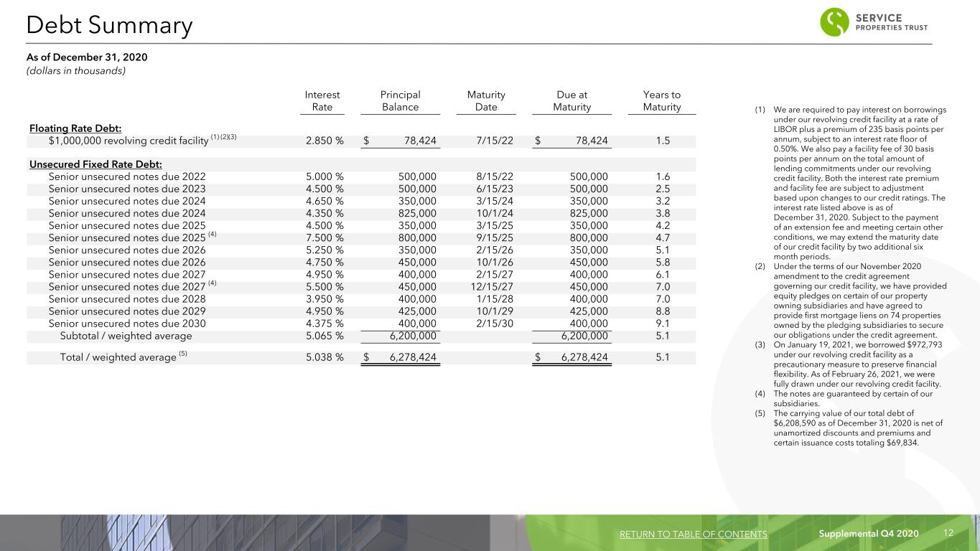980x551 pixels.
Task: Select the 7.500 % interest rate cell
Action: (324, 235)
